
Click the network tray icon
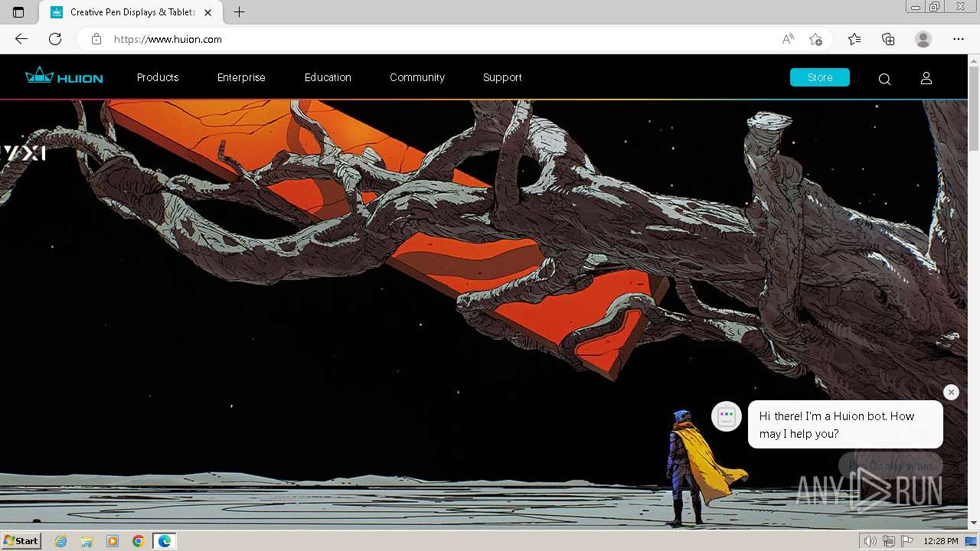click(x=889, y=541)
